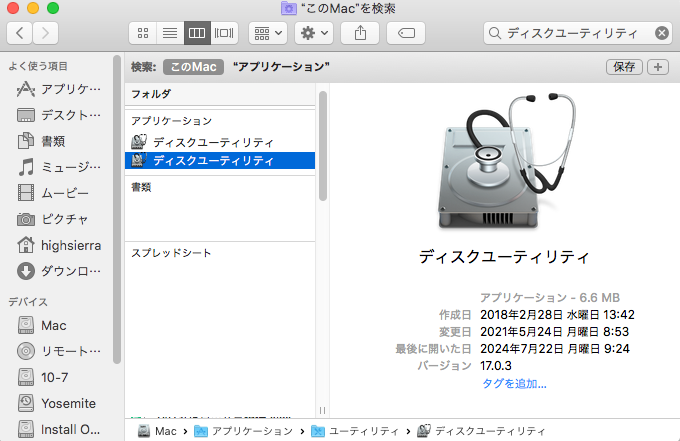Open ダウンロード in the sidebar
This screenshot has width=680, height=441.
[x=59, y=271]
